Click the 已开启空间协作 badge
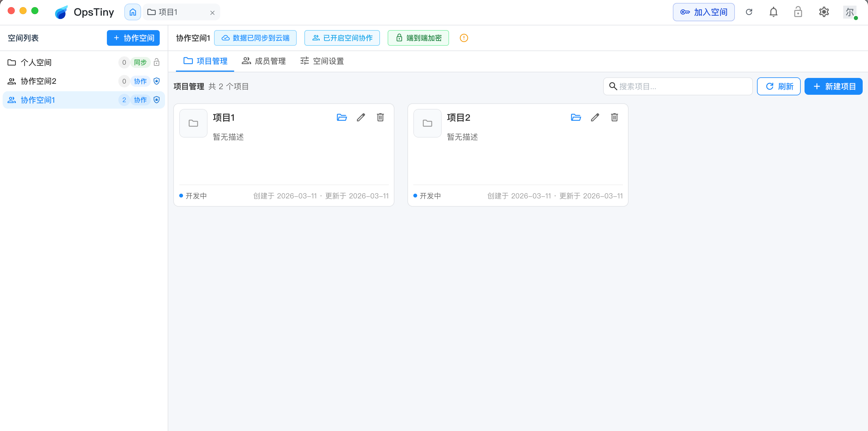Screen dimensions: 868x431 (342, 38)
